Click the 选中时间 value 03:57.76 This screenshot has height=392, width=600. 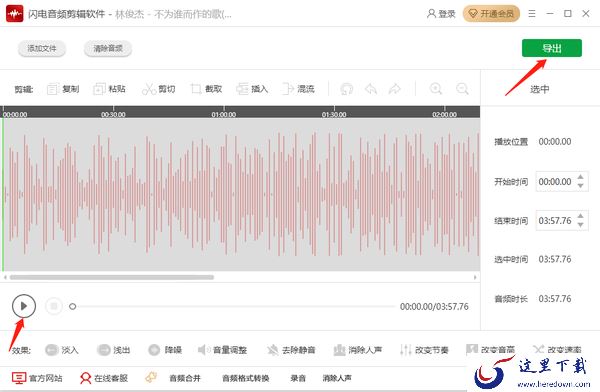pos(555,259)
